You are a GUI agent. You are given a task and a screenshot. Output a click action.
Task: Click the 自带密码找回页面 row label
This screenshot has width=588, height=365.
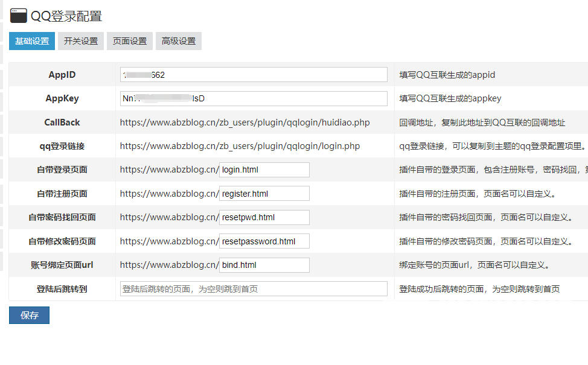click(62, 217)
